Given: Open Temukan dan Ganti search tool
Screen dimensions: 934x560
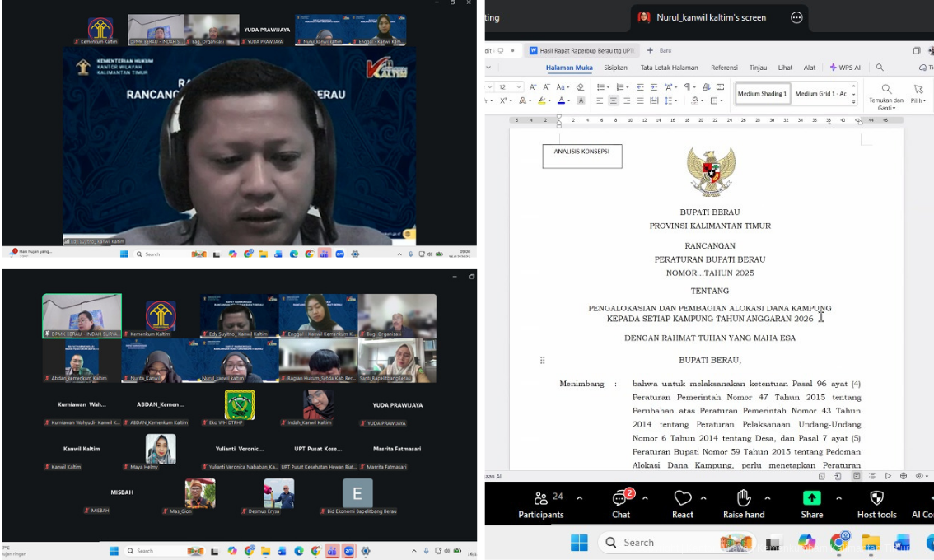Looking at the screenshot, I should coord(886,95).
